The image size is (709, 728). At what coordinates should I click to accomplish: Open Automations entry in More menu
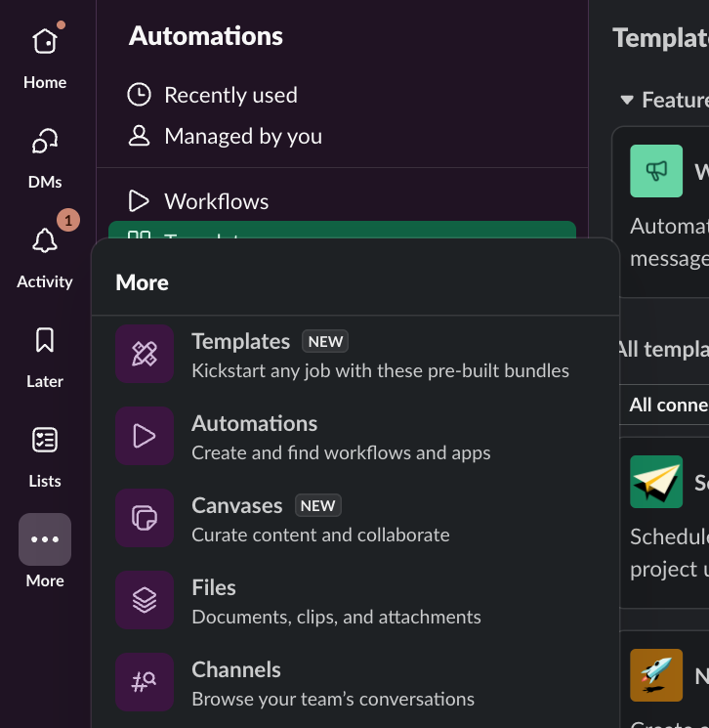[355, 436]
